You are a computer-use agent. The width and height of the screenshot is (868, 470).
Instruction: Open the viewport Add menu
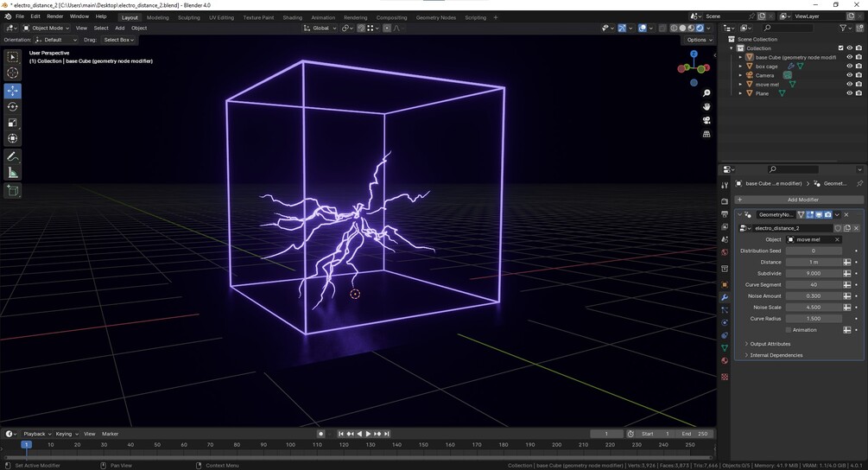click(x=119, y=28)
